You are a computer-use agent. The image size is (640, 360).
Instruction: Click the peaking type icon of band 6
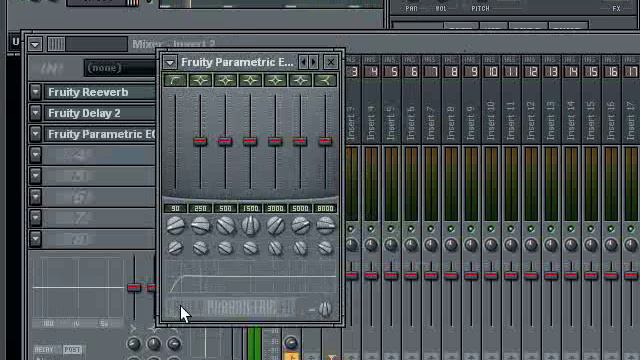point(300,80)
